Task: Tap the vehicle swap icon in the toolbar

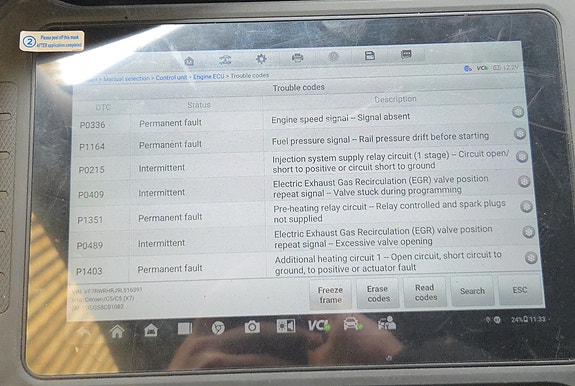Action: click(225, 60)
